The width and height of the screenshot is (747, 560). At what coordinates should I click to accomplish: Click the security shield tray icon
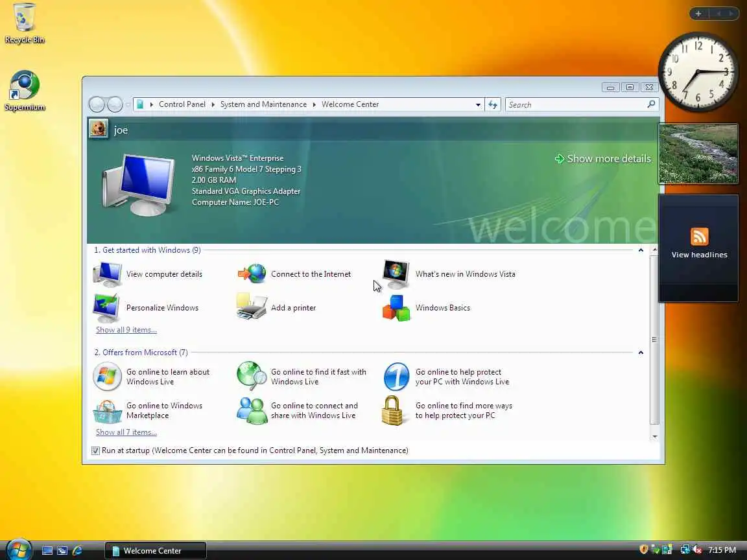pos(644,550)
